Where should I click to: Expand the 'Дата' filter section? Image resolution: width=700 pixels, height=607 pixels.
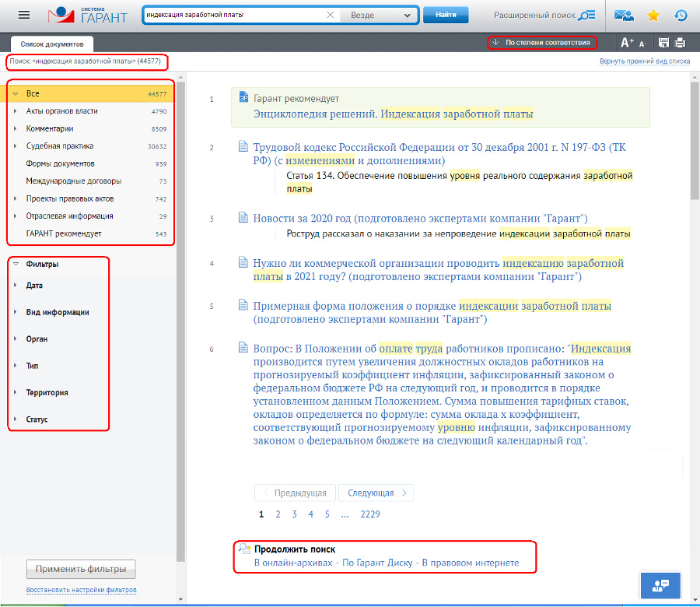(x=16, y=286)
